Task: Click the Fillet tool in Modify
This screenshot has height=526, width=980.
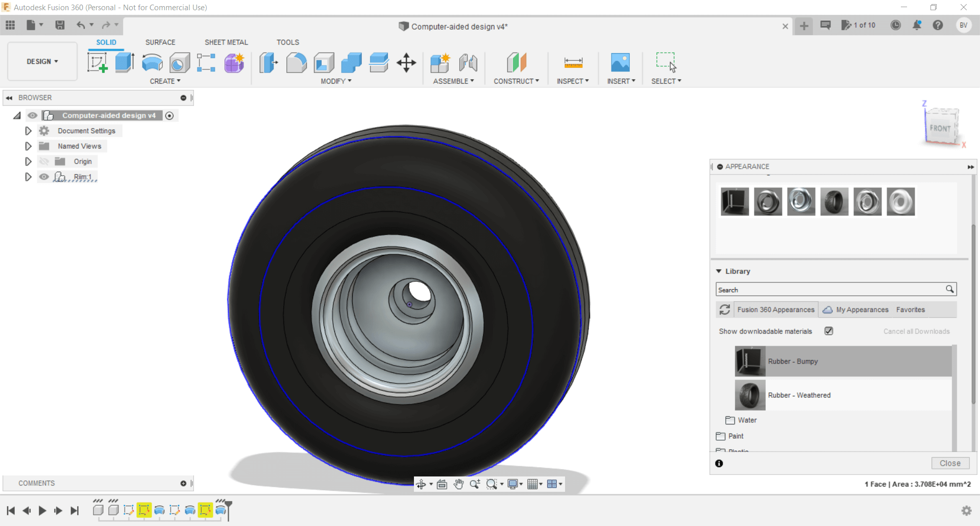Action: pos(296,63)
